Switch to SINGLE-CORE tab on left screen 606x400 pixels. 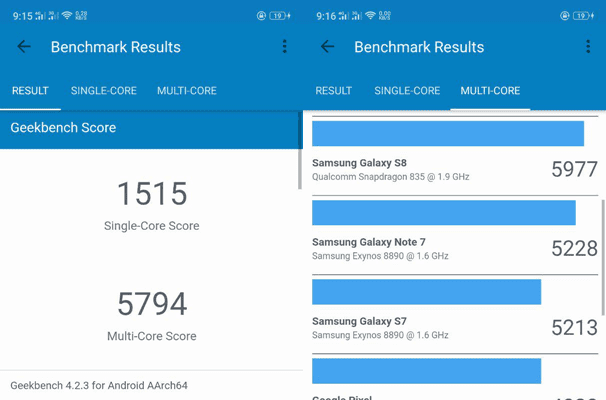(x=104, y=91)
